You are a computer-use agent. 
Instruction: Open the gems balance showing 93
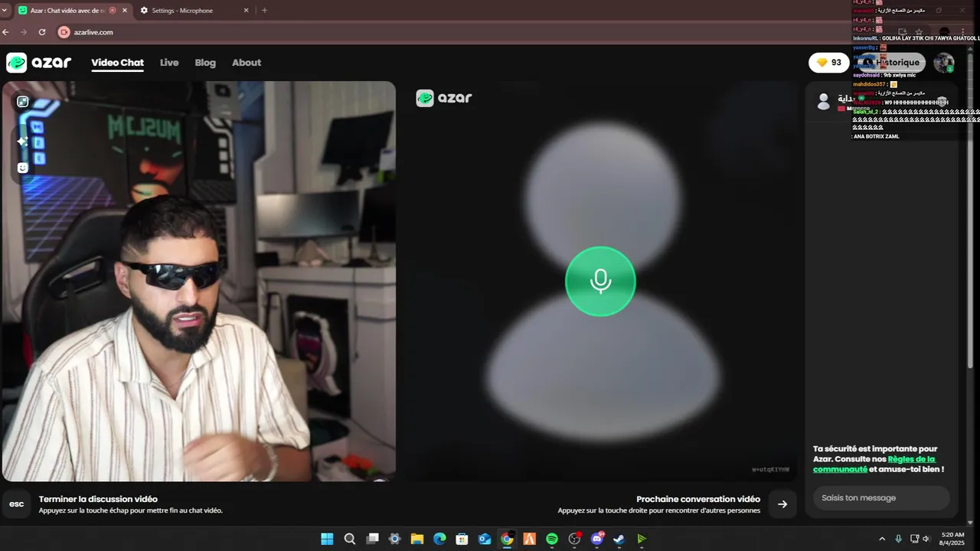click(829, 63)
